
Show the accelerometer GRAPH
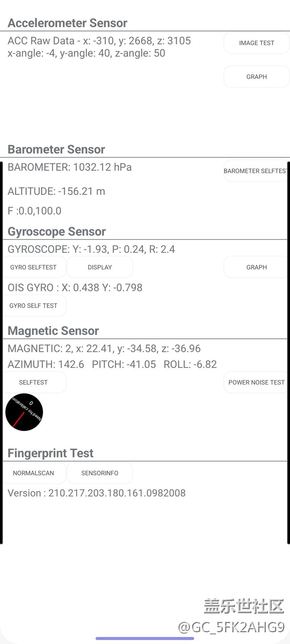[x=257, y=77]
